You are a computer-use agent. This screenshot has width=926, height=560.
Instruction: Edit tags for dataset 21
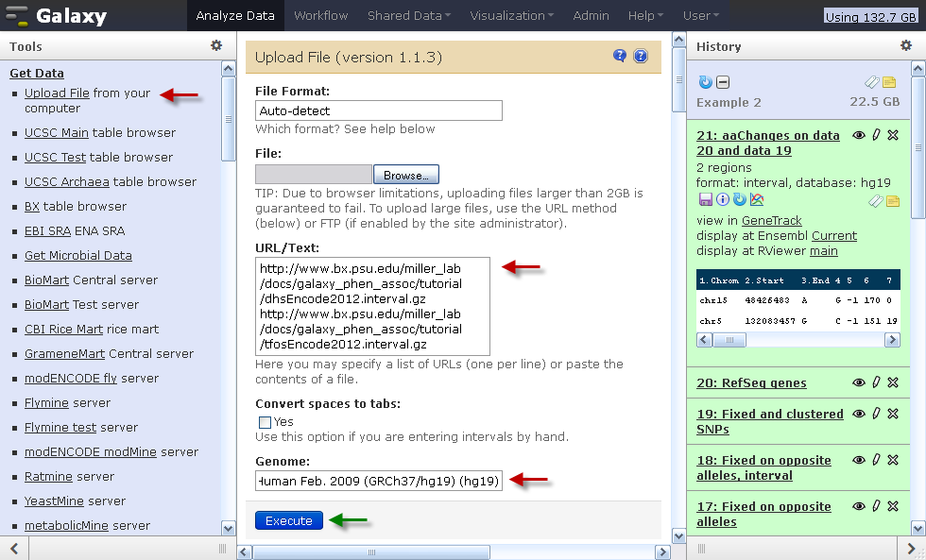876,201
